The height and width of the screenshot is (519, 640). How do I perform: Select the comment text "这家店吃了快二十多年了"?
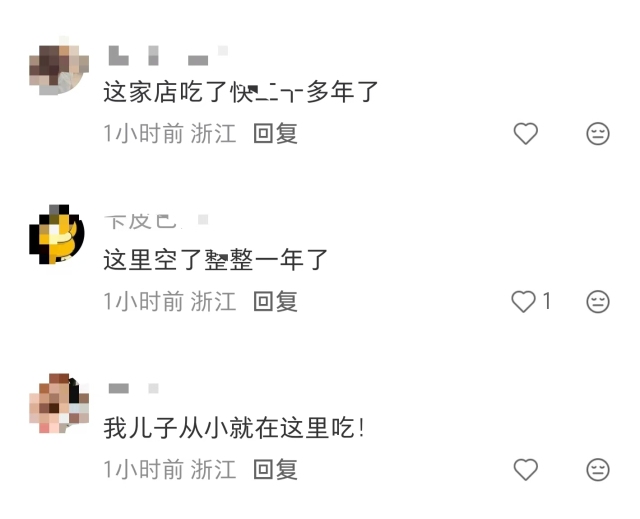(x=241, y=91)
